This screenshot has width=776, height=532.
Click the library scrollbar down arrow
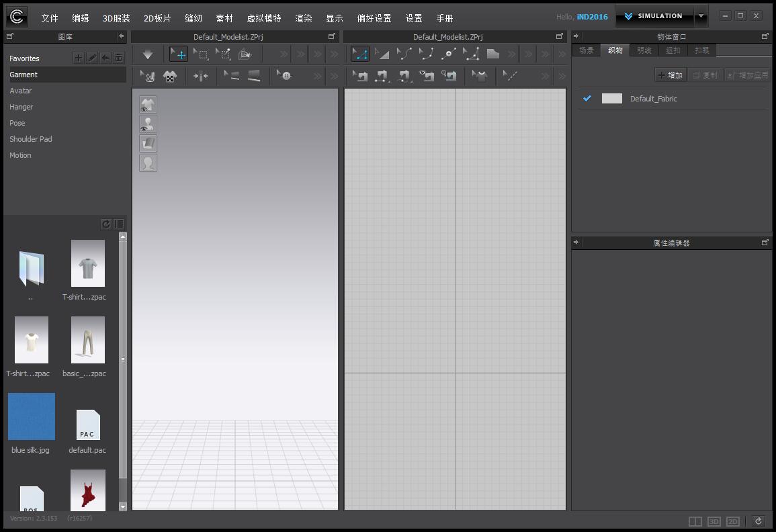(123, 506)
